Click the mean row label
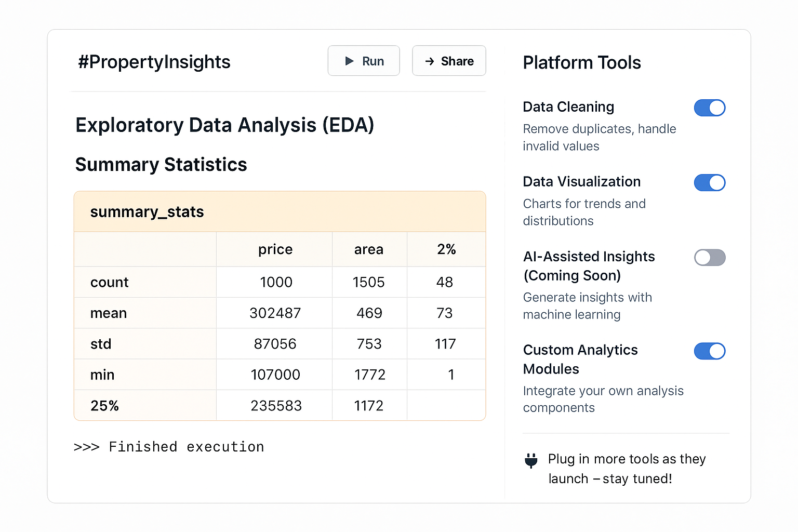The image size is (798, 532). click(x=109, y=313)
